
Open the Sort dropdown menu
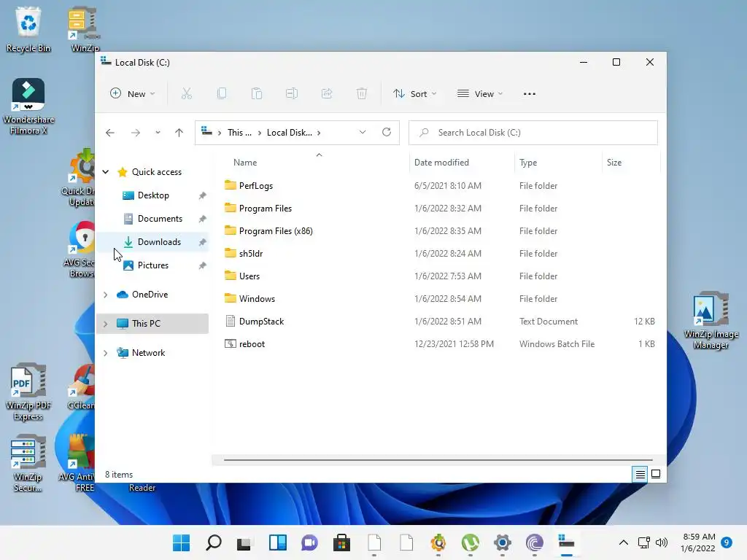[414, 94]
